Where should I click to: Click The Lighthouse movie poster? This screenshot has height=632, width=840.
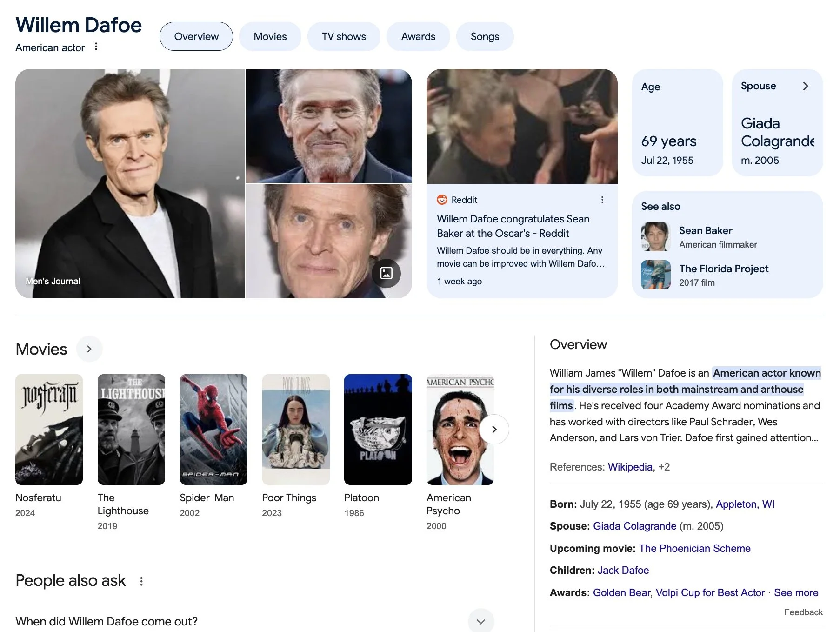[x=131, y=430]
